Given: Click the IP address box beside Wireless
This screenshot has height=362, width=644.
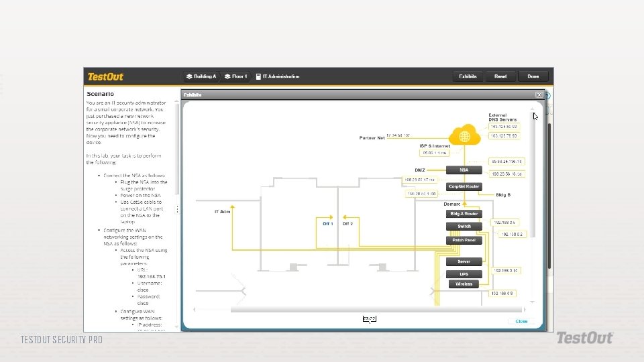Looking at the screenshot, I should tap(502, 294).
